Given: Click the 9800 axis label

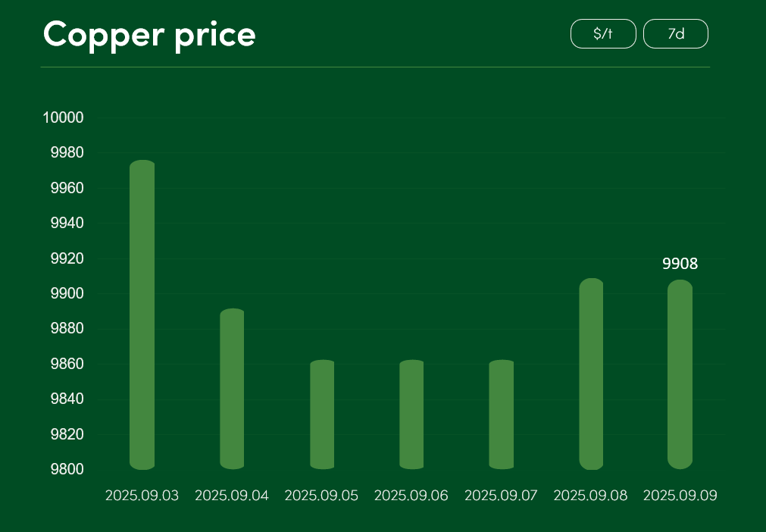Looking at the screenshot, I should coord(67,469).
